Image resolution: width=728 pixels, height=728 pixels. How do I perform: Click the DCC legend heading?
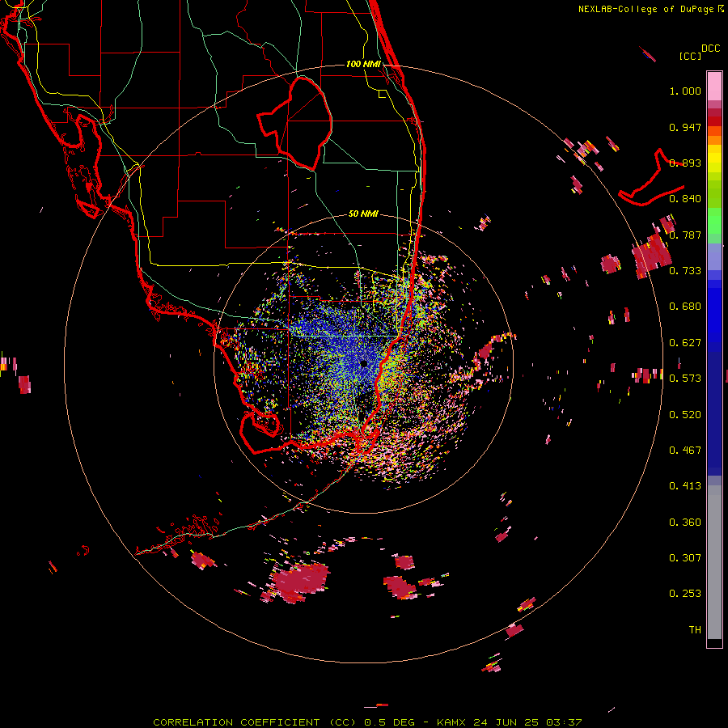[710, 49]
